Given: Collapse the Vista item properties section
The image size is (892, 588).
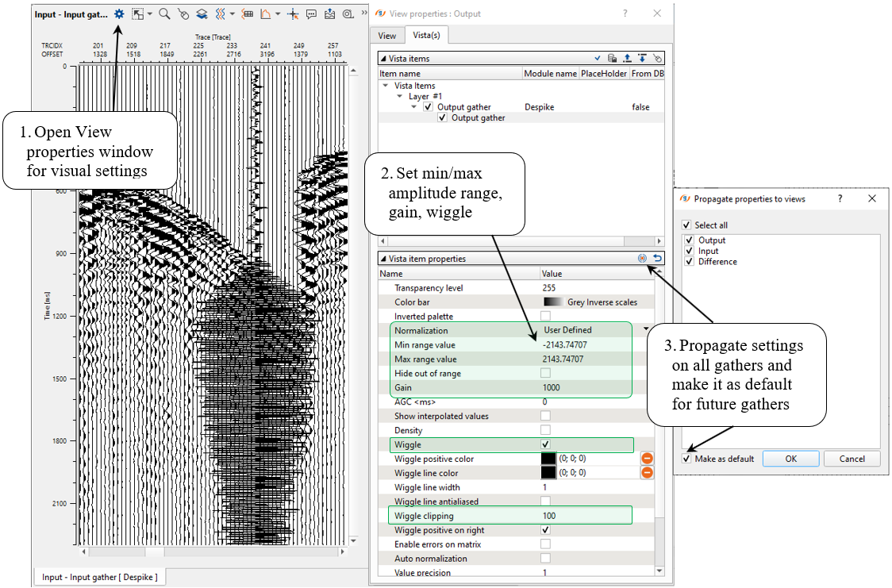Looking at the screenshot, I should click(383, 259).
